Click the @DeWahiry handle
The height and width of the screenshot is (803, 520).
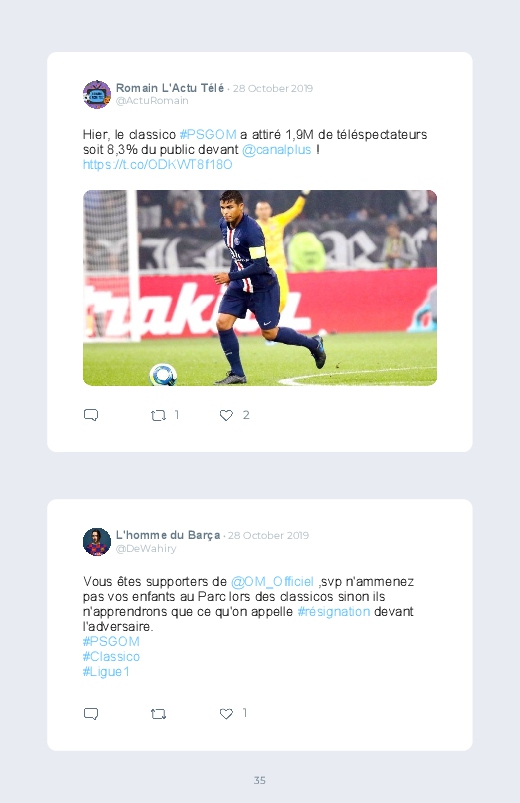click(146, 548)
